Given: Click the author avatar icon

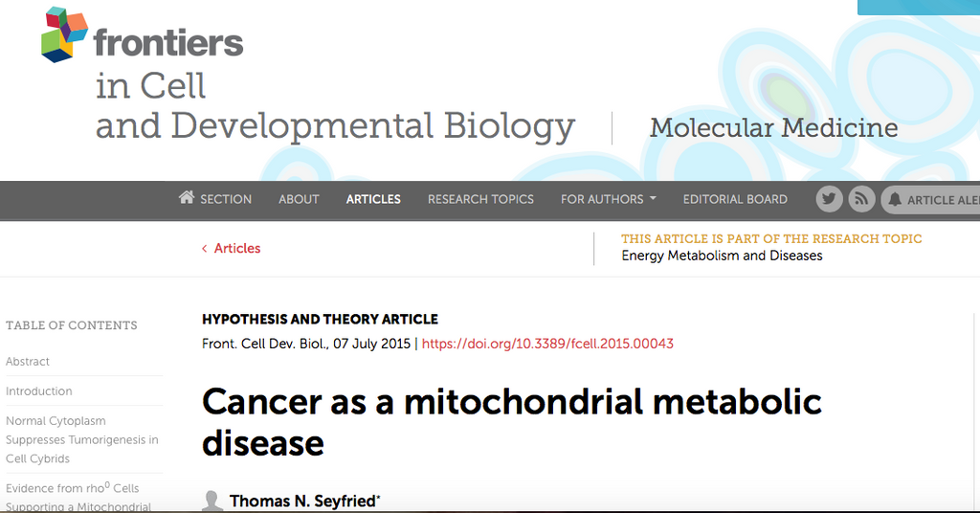Looking at the screenshot, I should coord(213,501).
